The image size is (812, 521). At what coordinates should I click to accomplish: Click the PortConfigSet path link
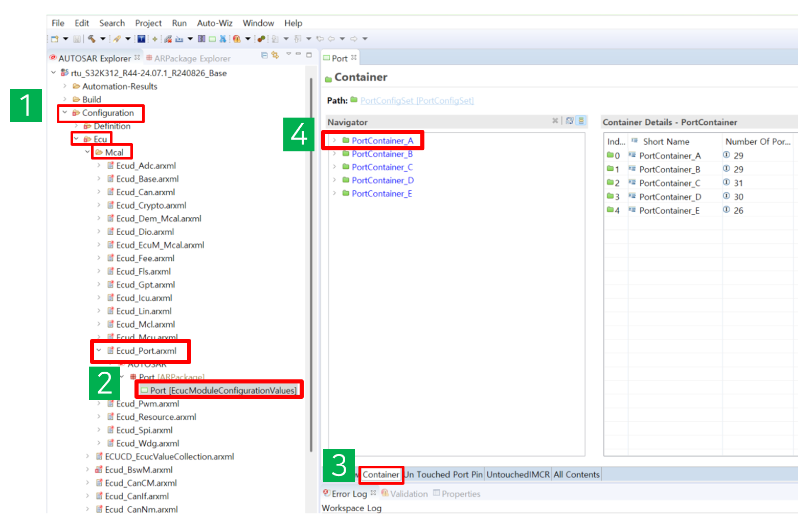point(417,101)
